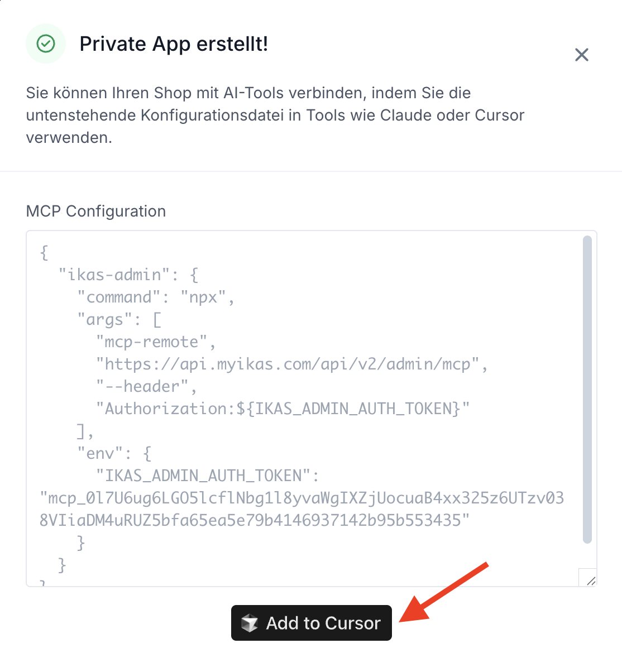
Task: Click the green success checkmark icon
Action: pyautogui.click(x=46, y=44)
